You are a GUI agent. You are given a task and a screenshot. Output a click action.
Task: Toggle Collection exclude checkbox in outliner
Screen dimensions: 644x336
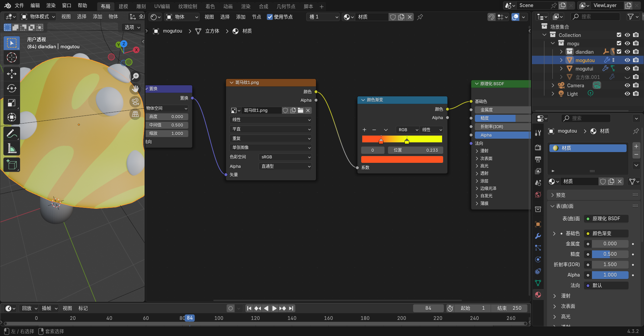coord(619,35)
